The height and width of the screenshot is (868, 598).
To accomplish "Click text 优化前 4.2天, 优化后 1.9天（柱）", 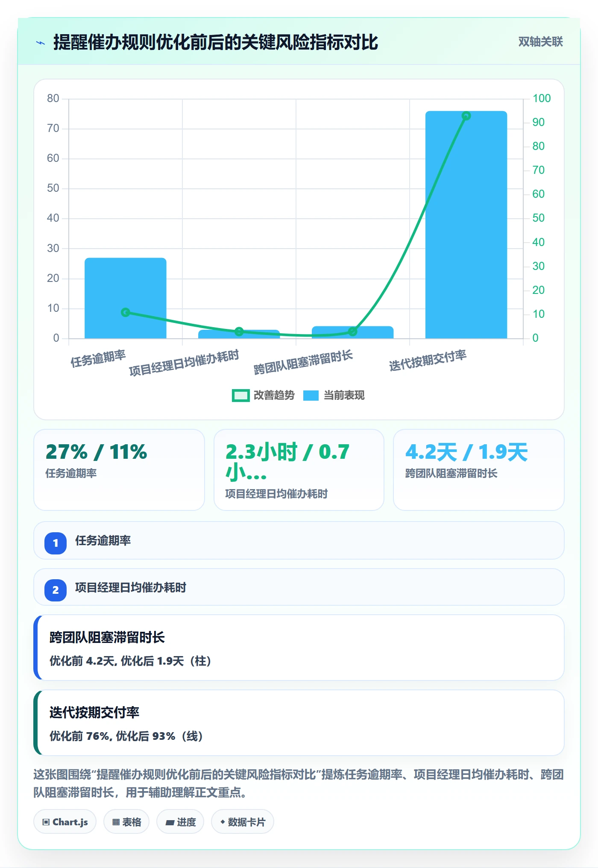I will [131, 661].
